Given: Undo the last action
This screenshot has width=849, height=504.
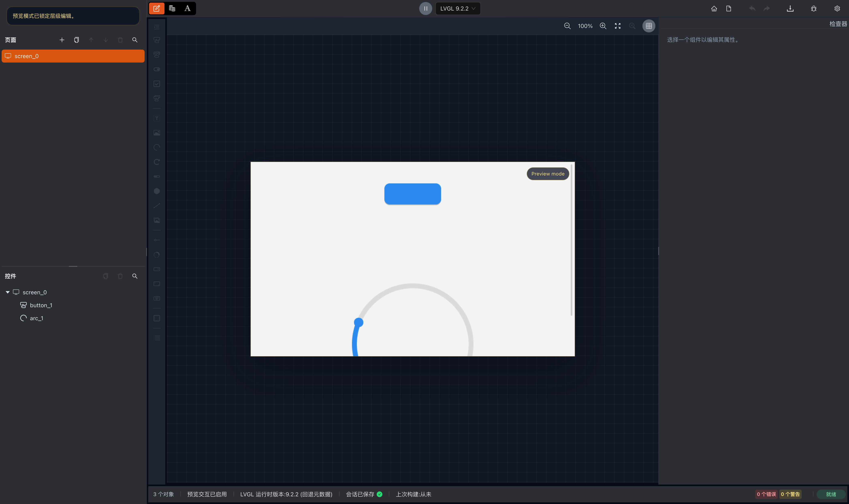Looking at the screenshot, I should coord(752,9).
